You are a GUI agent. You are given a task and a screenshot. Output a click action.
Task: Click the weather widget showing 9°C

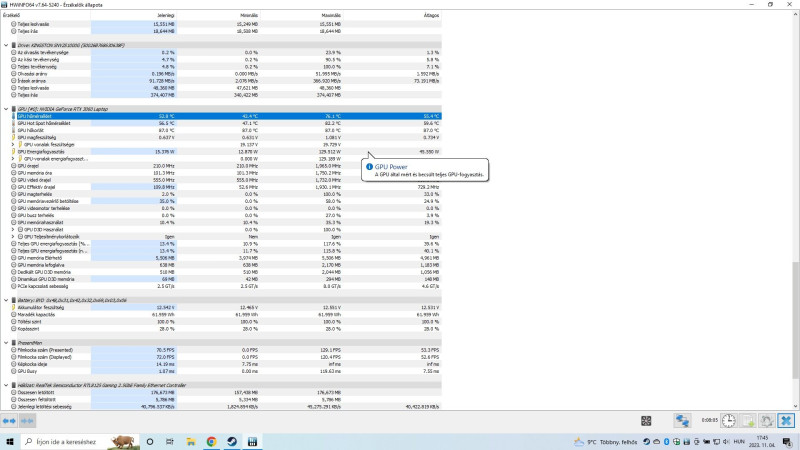pos(606,442)
